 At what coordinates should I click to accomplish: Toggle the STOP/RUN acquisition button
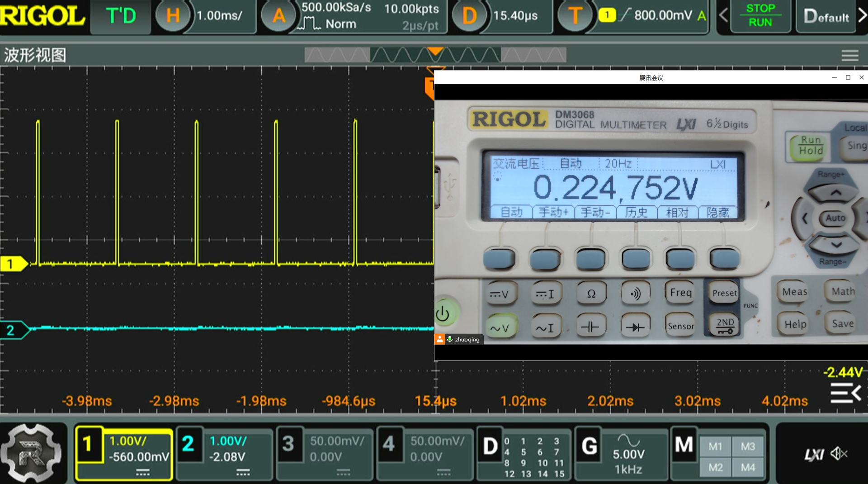click(760, 16)
